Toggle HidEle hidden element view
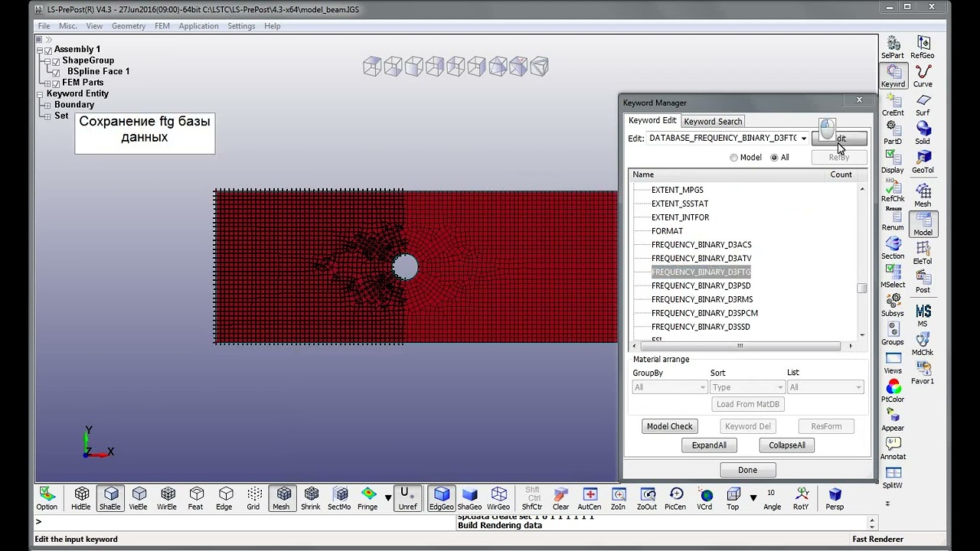Image resolution: width=980 pixels, height=551 pixels. tap(81, 498)
